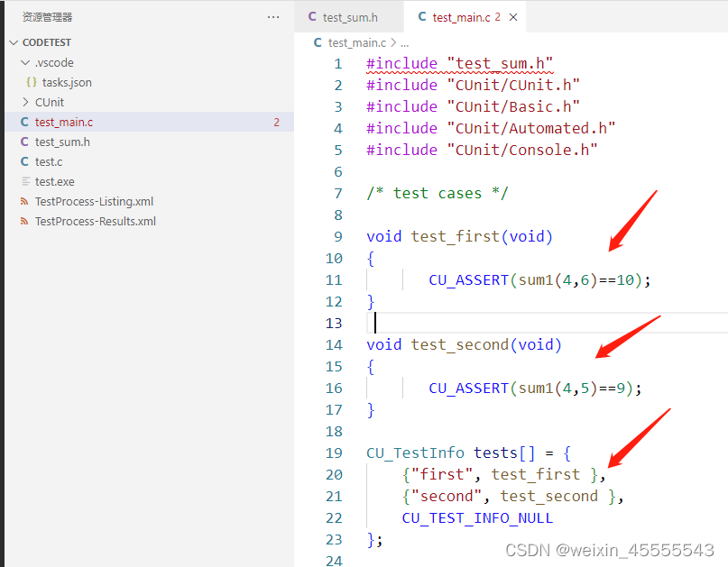Open TestProcess-Results.xml
Screen dimensions: 728x567
click(96, 222)
